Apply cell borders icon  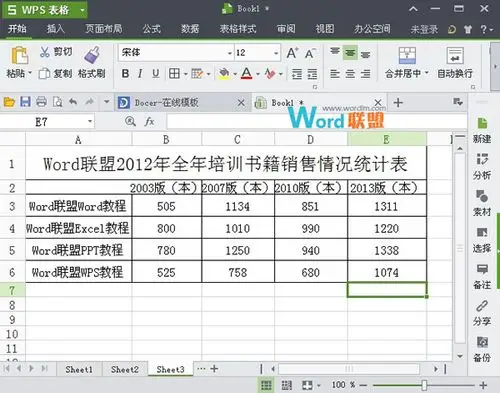coord(174,73)
